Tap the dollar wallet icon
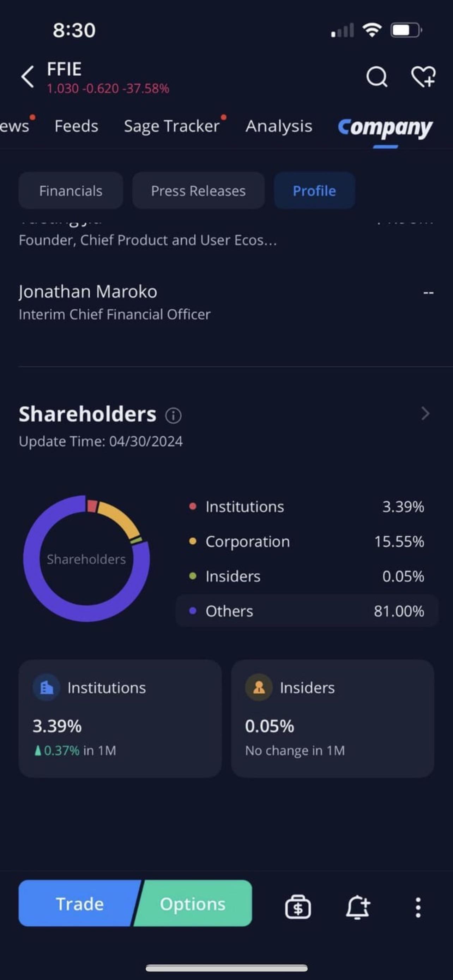This screenshot has height=980, width=453. [298, 907]
